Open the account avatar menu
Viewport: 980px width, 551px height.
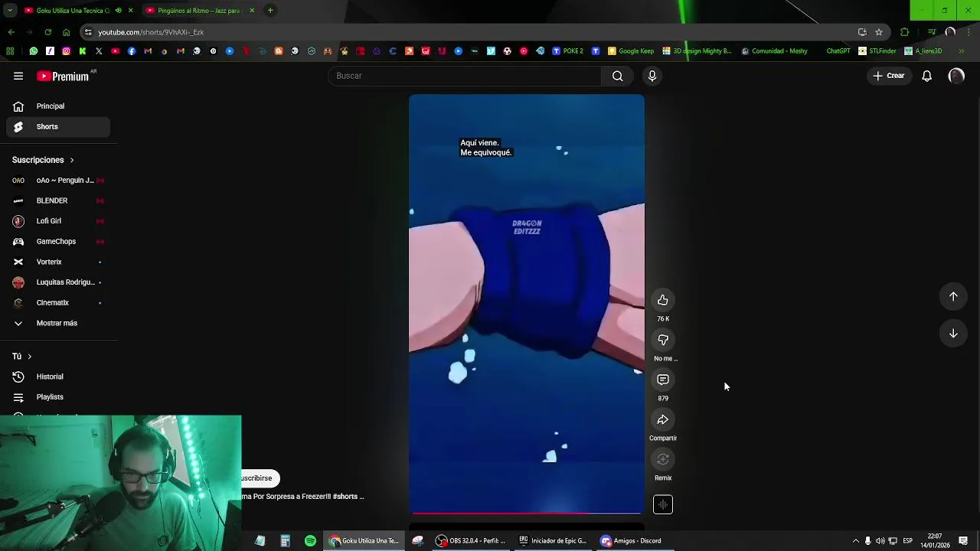coord(956,76)
